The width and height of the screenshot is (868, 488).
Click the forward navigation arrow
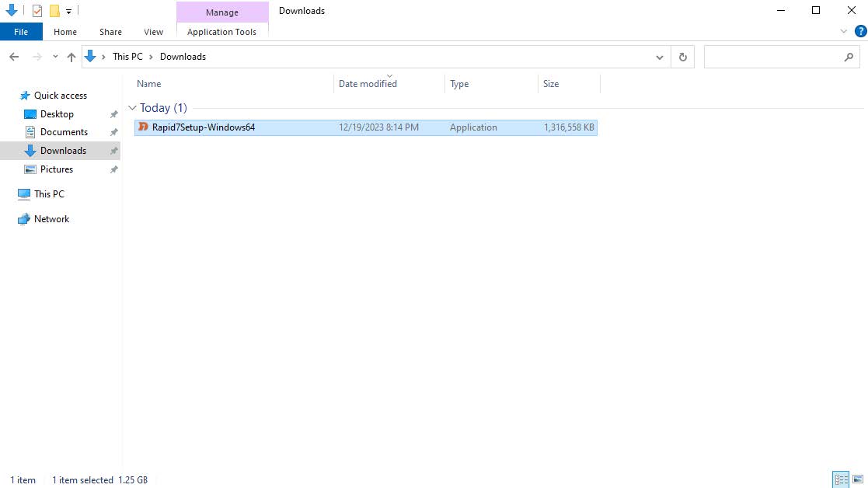(x=37, y=57)
